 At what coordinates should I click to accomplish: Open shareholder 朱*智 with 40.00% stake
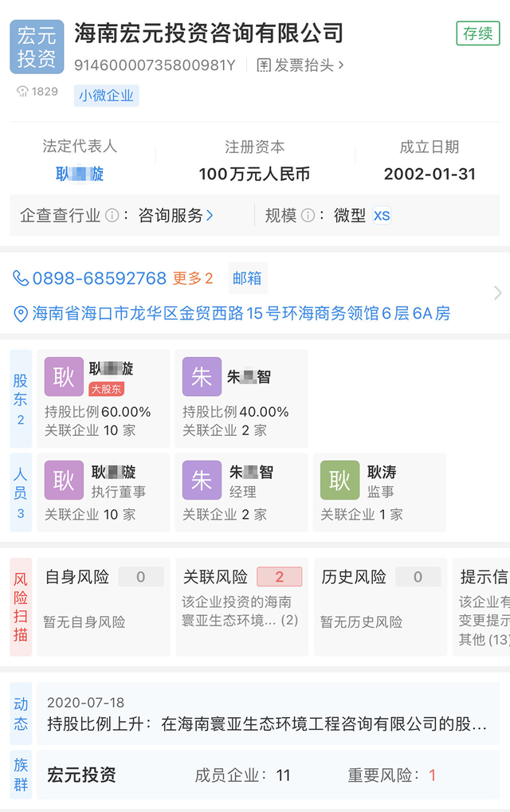[x=241, y=398]
